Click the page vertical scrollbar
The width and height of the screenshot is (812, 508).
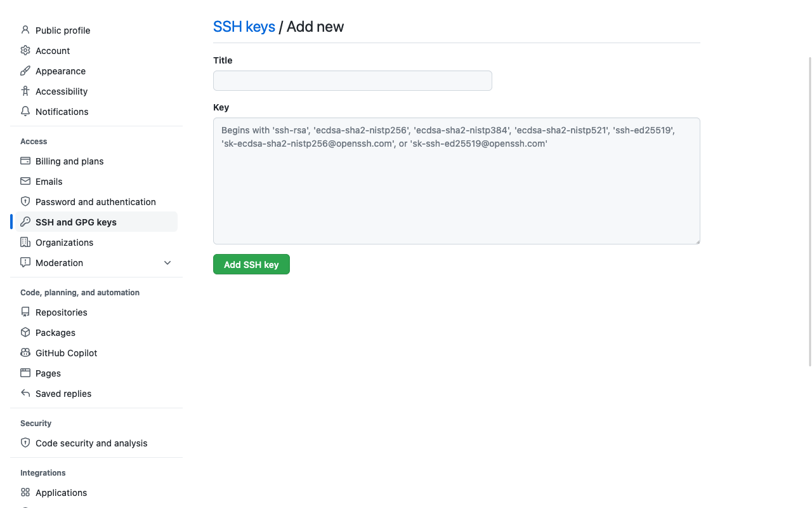(x=809, y=211)
